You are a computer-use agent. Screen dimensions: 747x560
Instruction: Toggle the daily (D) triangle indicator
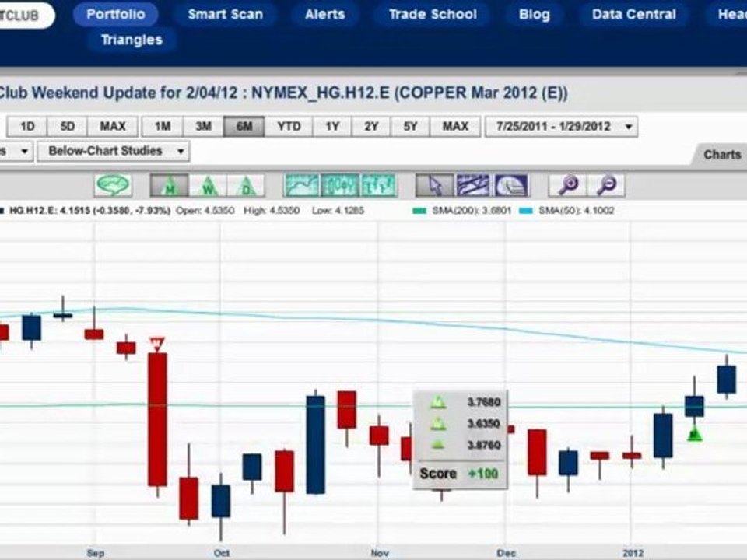tap(245, 186)
